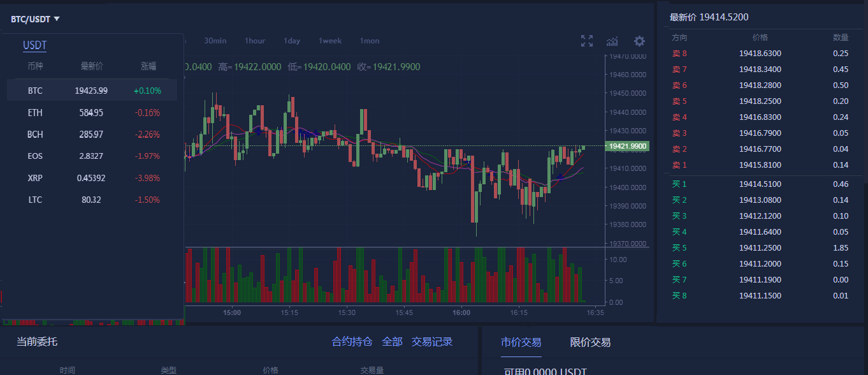The image size is (868, 375).
Task: Click the 币种 column header in coin list
Action: pos(35,66)
